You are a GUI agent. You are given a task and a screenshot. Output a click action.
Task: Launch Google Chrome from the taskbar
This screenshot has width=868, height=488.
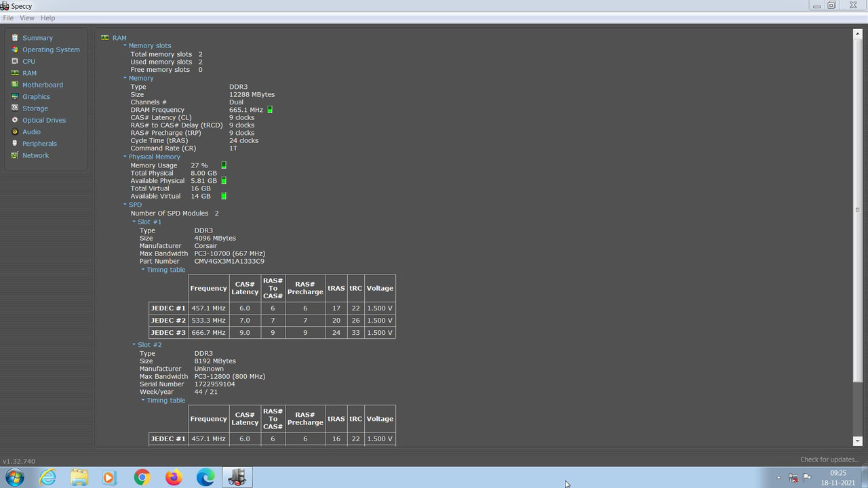click(x=142, y=477)
